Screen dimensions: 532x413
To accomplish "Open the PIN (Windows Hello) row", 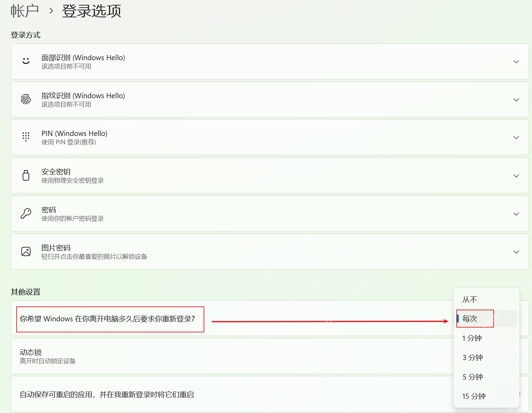I will [270, 137].
